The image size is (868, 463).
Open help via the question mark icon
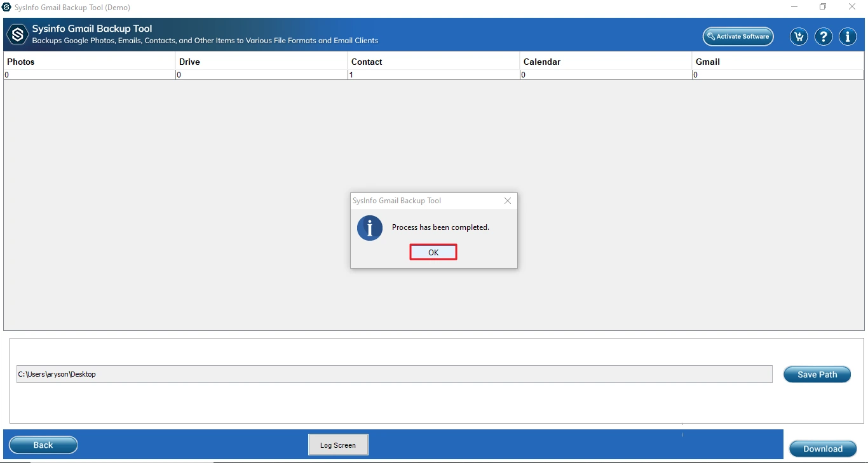pos(824,37)
